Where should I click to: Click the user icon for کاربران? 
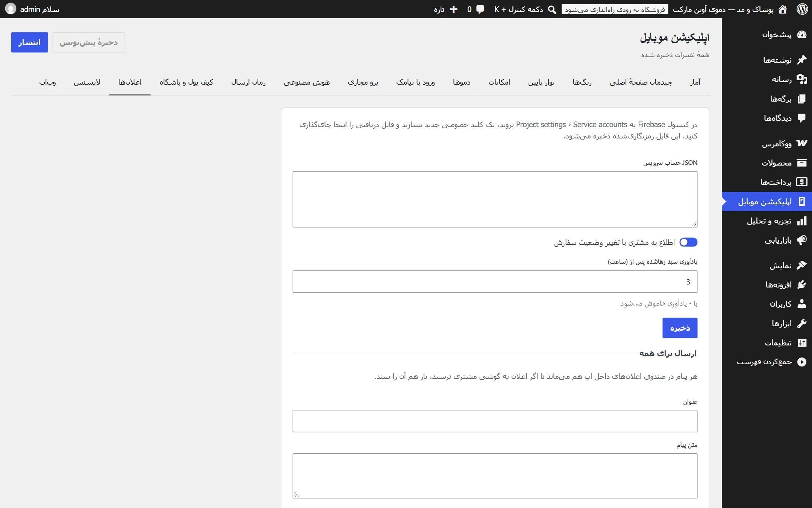pos(802,304)
